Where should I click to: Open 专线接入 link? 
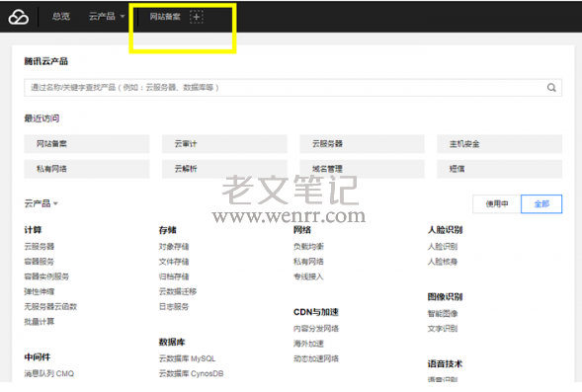click(x=309, y=276)
